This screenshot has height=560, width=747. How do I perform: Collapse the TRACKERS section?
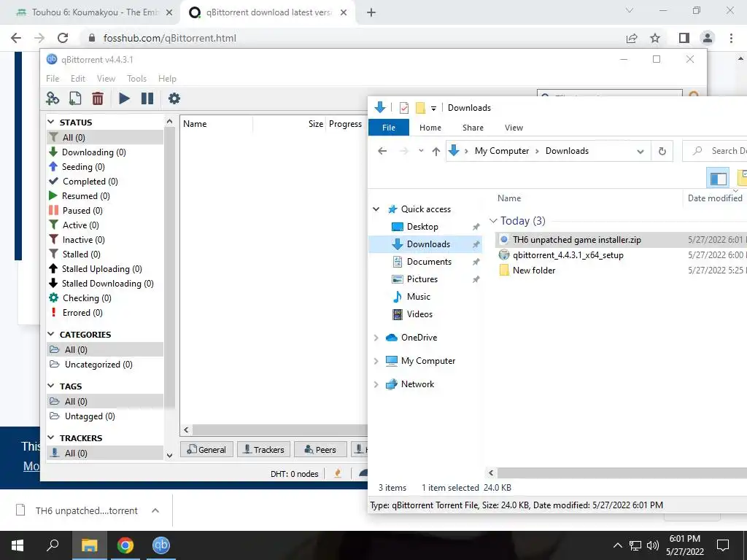tap(51, 437)
